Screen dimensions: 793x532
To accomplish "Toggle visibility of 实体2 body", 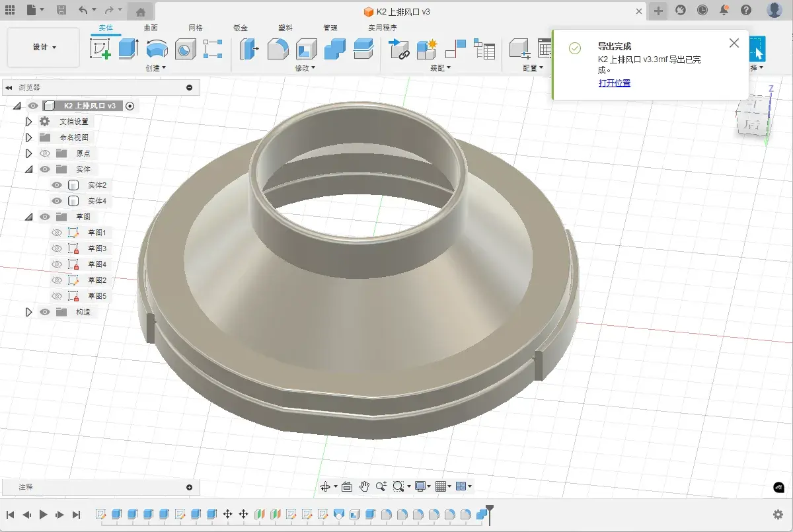I will pos(57,185).
